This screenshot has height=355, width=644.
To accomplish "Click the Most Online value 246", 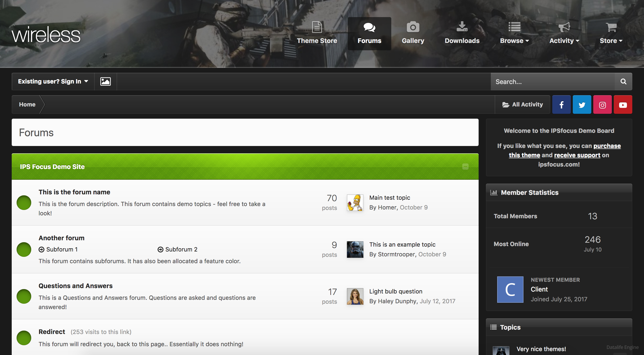I will pyautogui.click(x=593, y=240).
